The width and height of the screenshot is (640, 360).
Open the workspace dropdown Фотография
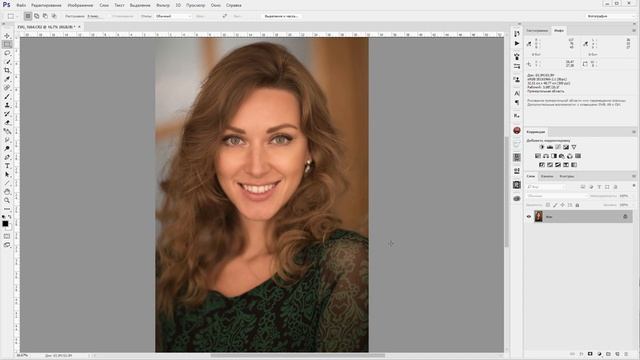[610, 16]
